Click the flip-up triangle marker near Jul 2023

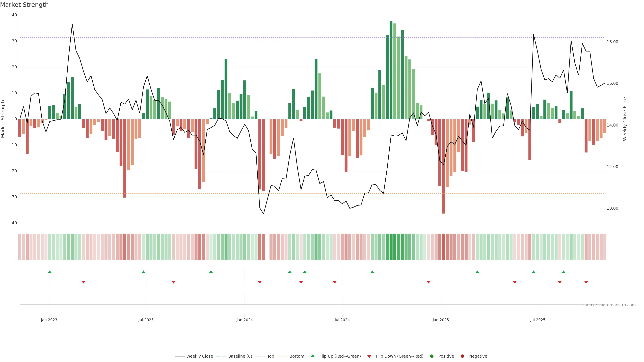point(144,272)
